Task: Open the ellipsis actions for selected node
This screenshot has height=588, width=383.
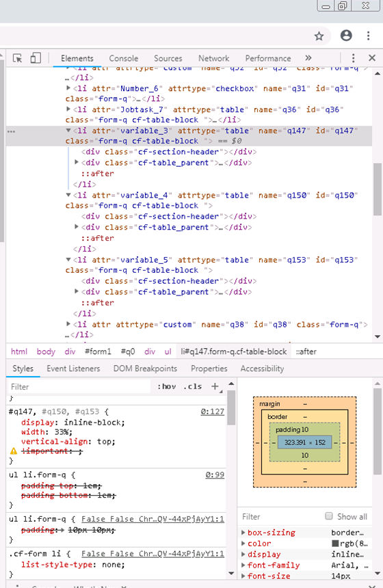Action: click(11, 132)
